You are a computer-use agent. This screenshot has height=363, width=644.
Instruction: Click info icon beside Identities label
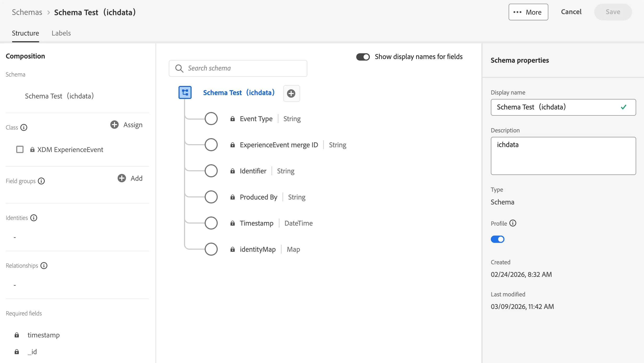coord(34,218)
